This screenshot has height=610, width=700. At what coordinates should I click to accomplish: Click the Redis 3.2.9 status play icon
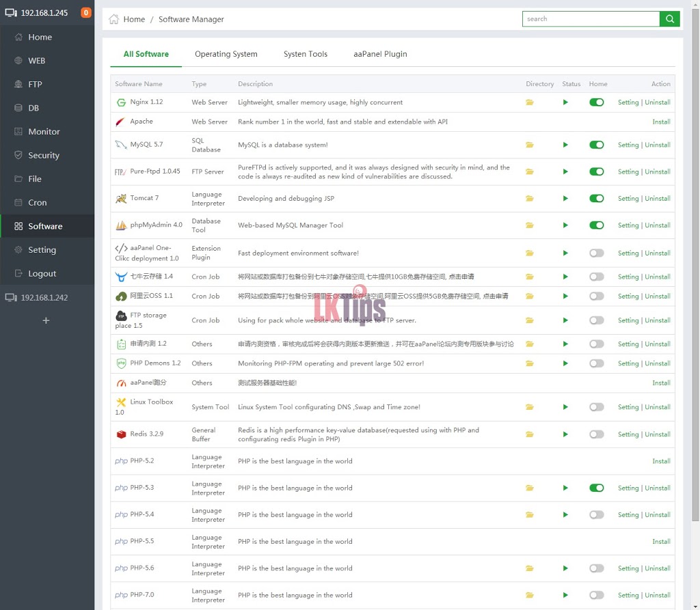[x=565, y=434]
